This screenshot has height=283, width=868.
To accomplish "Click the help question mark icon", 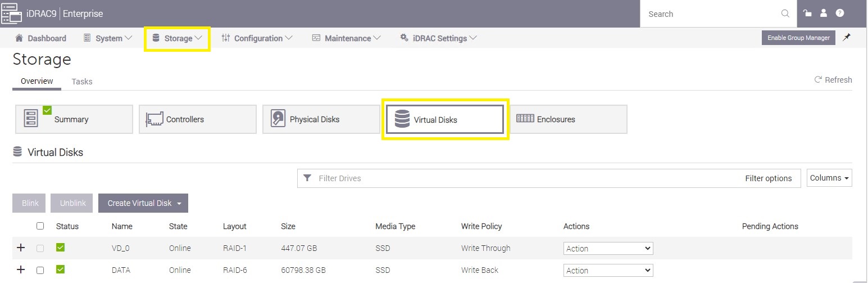I will tap(840, 14).
